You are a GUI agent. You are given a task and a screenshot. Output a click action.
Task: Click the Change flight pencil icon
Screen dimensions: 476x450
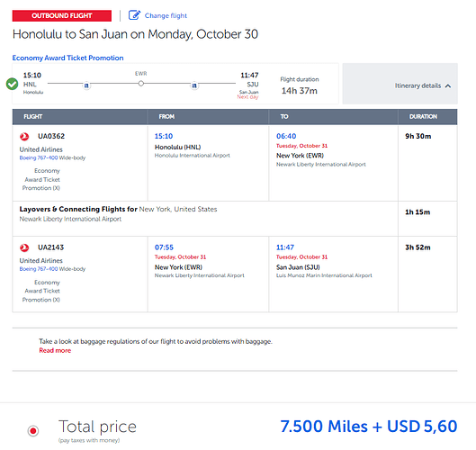134,15
